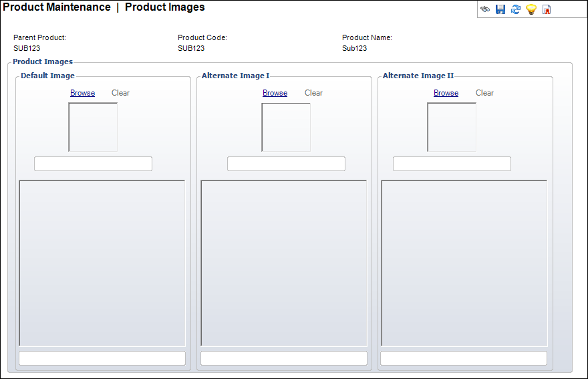Select the Alternate Image I small thumbnail box
Image resolution: width=588 pixels, height=379 pixels.
pyautogui.click(x=286, y=127)
